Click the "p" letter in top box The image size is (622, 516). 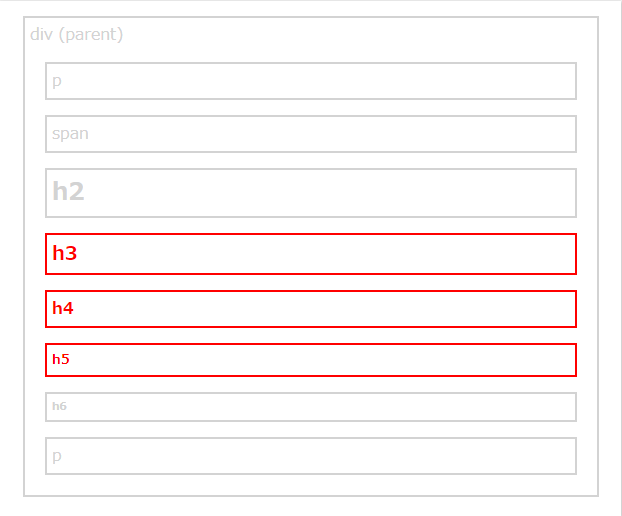57,82
